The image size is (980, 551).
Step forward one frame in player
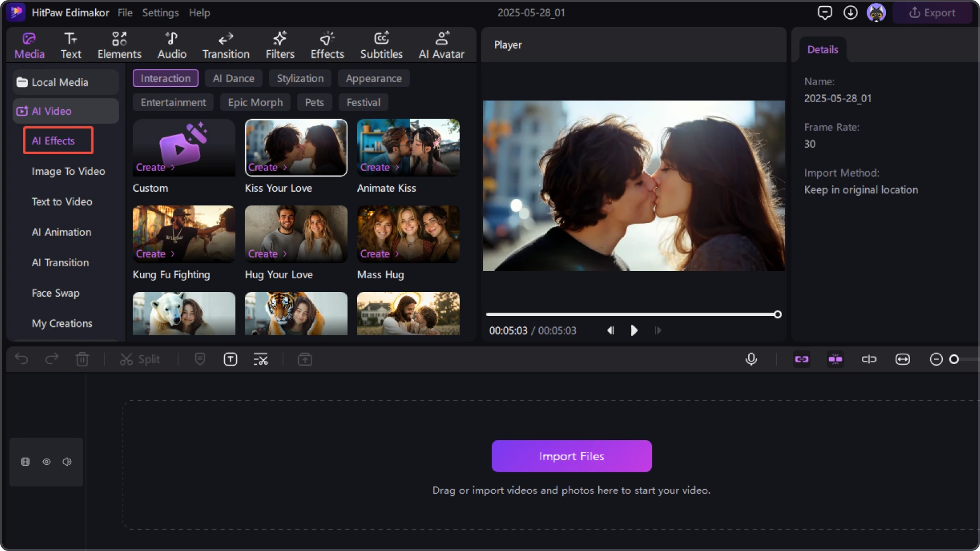658,330
